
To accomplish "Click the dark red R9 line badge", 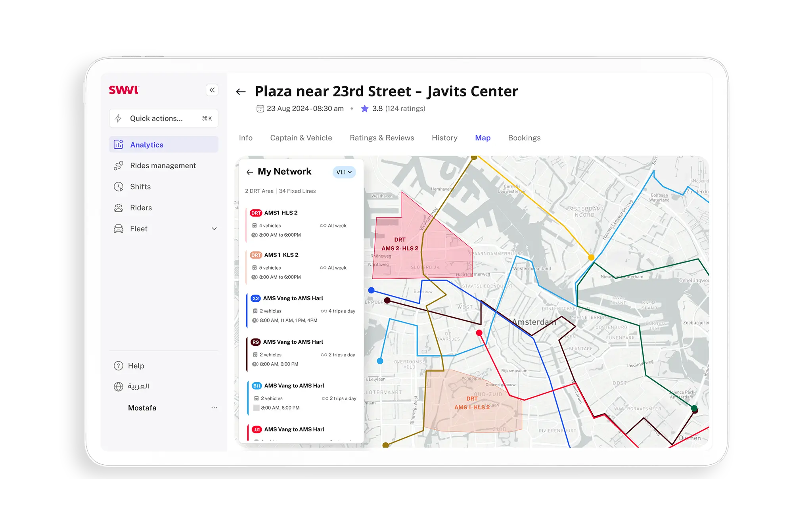I will (x=256, y=342).
